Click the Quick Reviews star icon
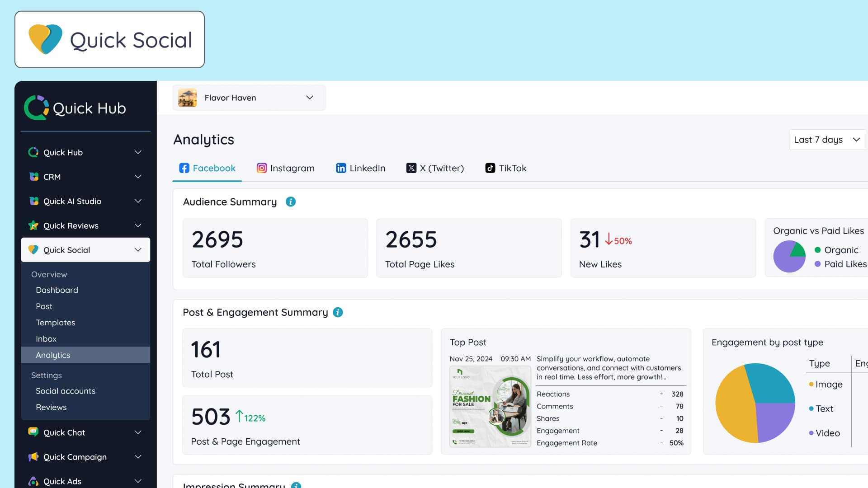This screenshot has height=488, width=868. click(x=34, y=225)
